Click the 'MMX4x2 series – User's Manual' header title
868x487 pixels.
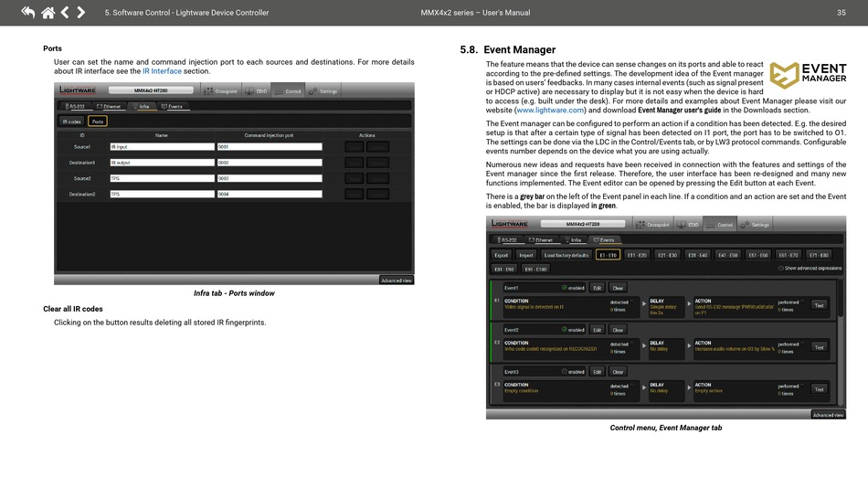coord(475,13)
